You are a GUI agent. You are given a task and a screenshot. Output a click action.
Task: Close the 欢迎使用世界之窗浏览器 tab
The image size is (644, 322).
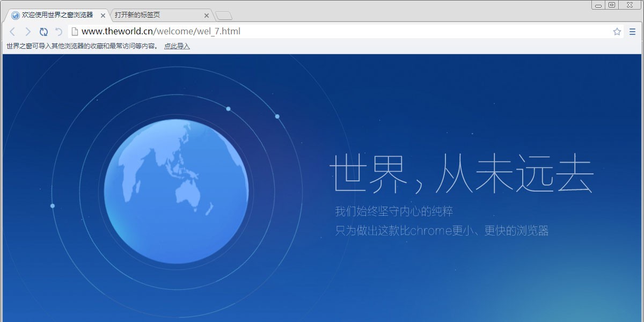pos(102,15)
